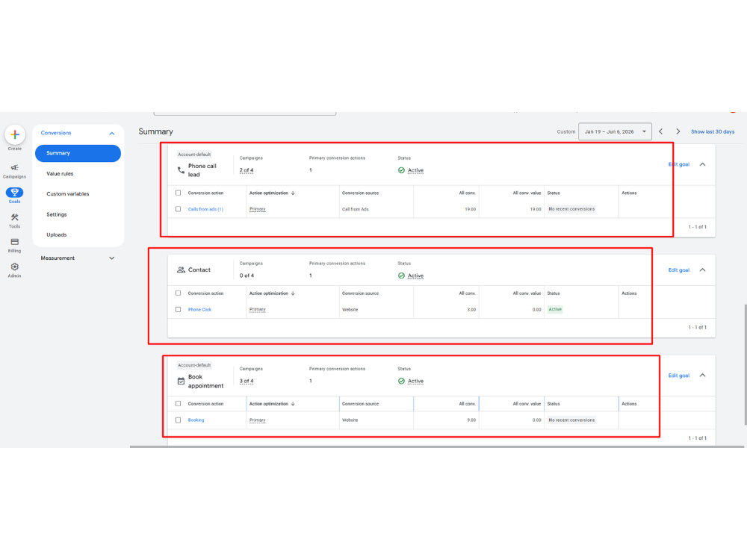Open Value rules page
The image size is (747, 560).
point(60,174)
